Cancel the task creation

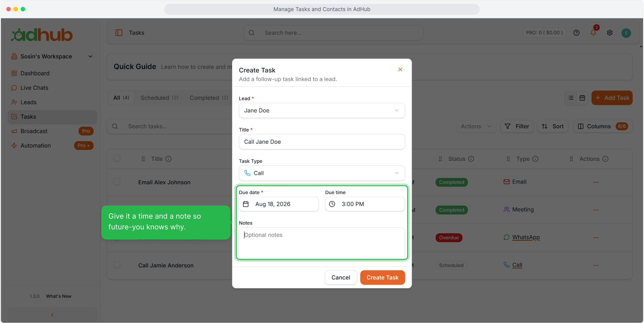pos(341,278)
